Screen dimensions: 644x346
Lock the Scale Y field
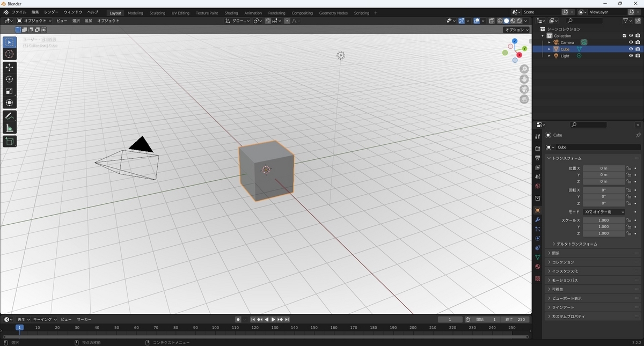[x=628, y=227]
